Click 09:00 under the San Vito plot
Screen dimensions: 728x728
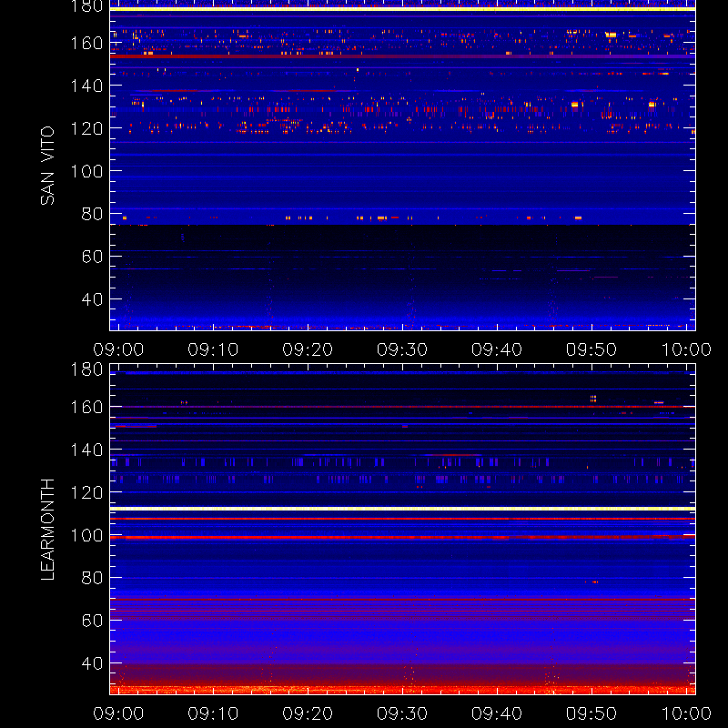(118, 349)
